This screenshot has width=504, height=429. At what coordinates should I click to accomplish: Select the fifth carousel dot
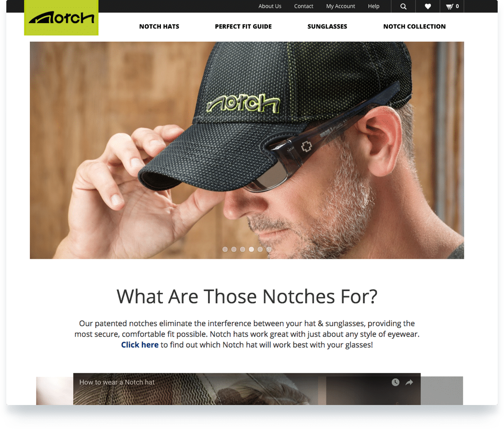click(260, 249)
